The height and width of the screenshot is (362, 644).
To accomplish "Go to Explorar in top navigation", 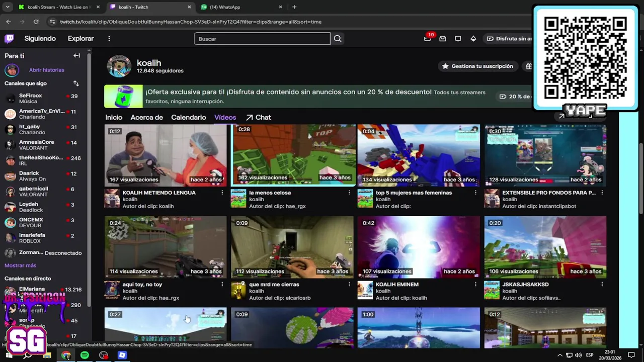I will click(x=81, y=39).
